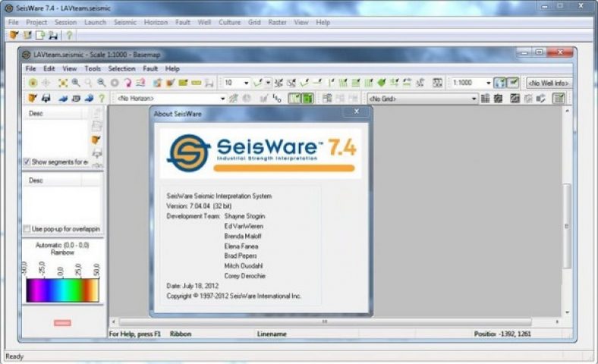This screenshot has height=364, width=598.
Task: Click the Basemap scroll down arrow
Action: pyautogui.click(x=567, y=312)
